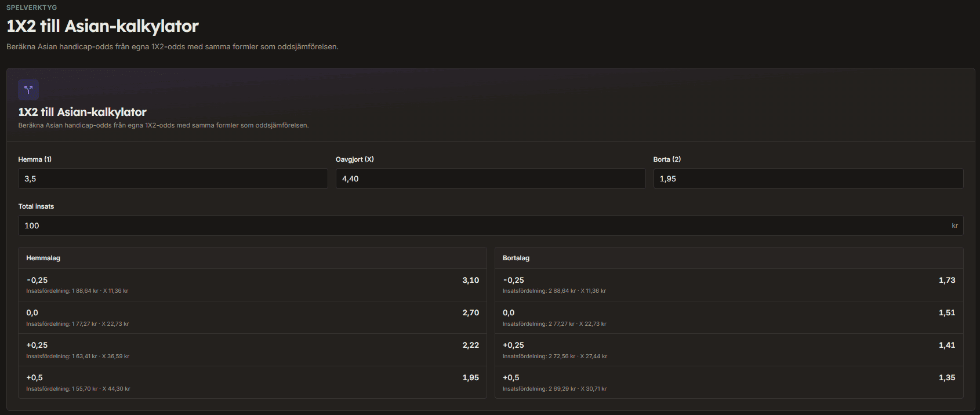Click Hemmalag odds value 3,10

pos(471,280)
